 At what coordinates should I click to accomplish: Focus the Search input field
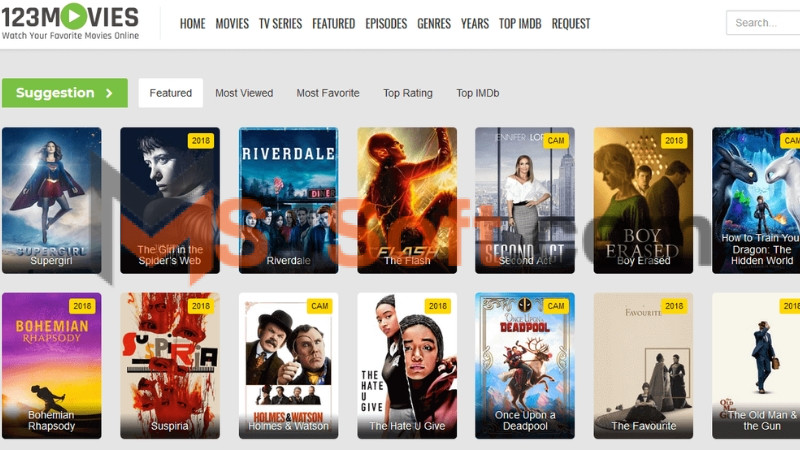763,23
